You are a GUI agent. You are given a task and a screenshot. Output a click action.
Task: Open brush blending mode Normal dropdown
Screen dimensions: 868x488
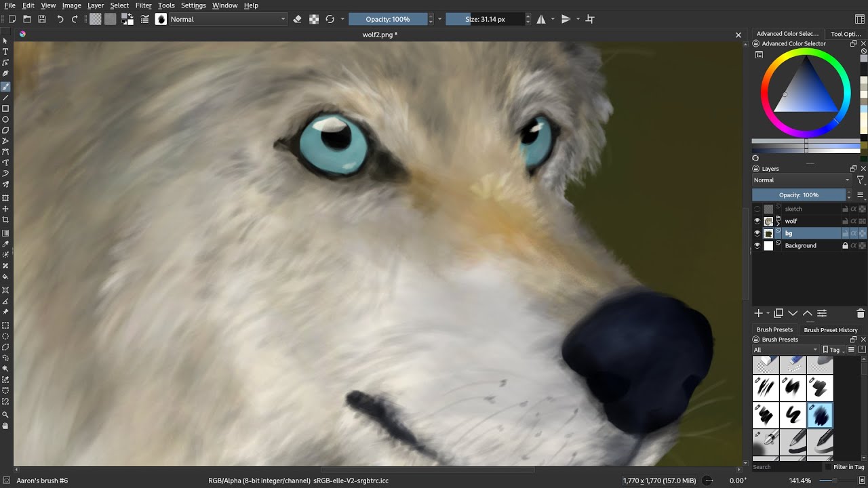[229, 19]
